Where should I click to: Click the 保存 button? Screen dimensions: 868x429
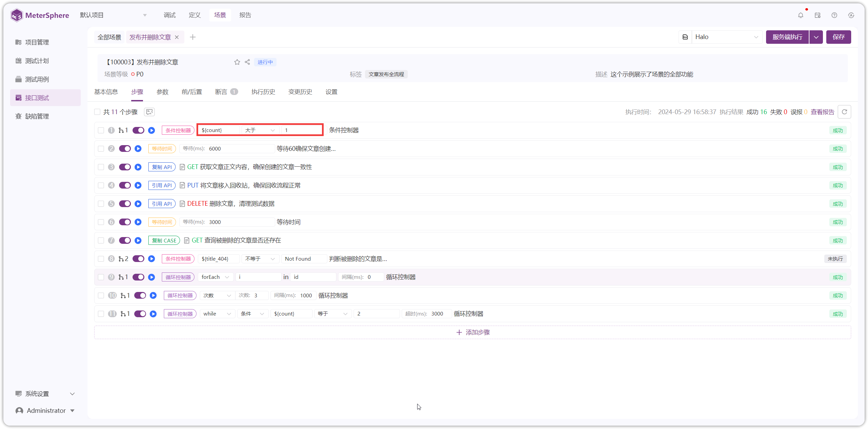(839, 37)
